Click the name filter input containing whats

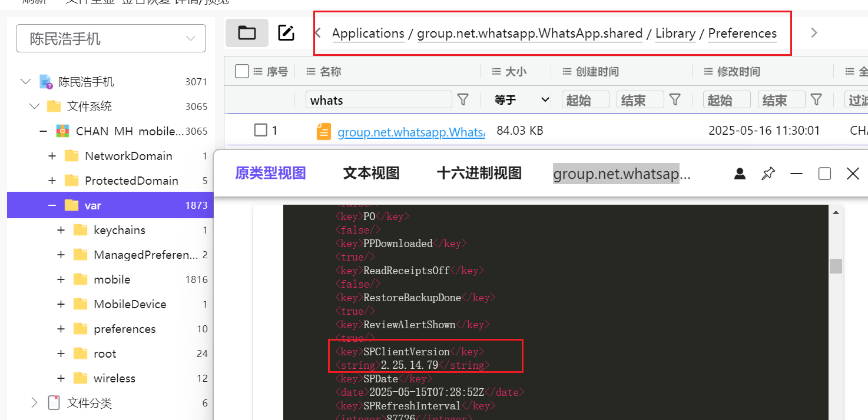tap(378, 100)
